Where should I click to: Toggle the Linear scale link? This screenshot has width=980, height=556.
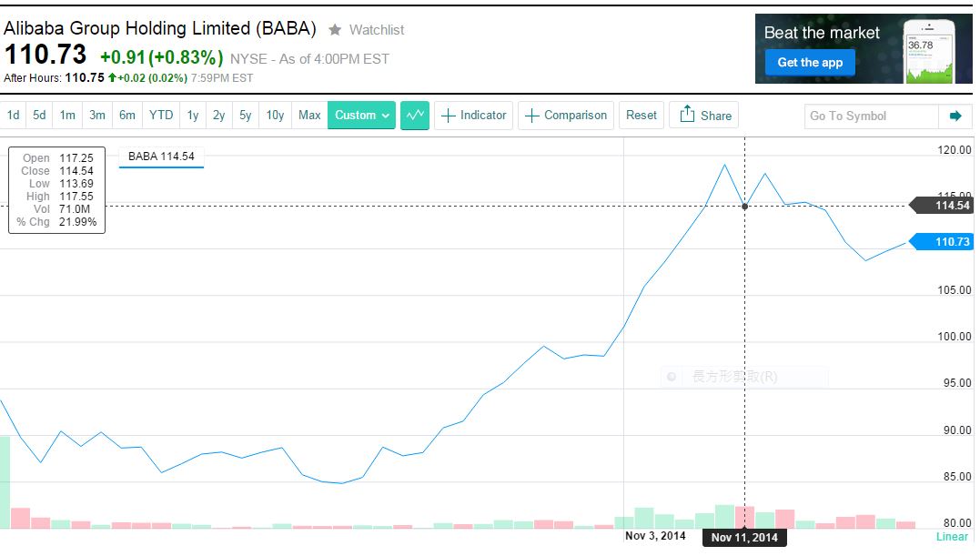[x=952, y=537]
